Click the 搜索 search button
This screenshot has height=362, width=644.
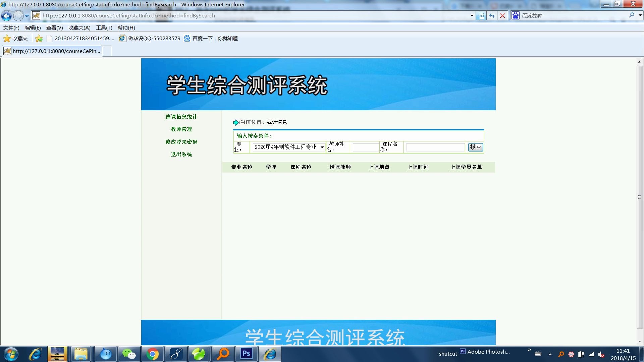click(475, 147)
